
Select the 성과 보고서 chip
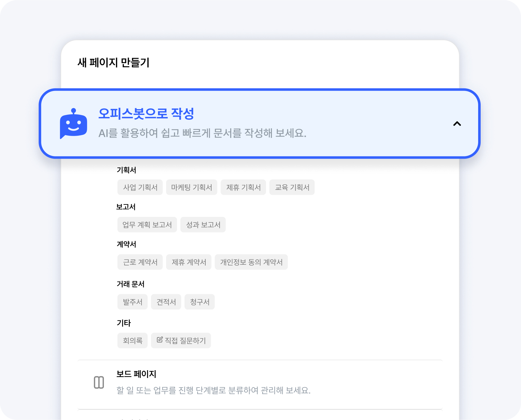pyautogui.click(x=203, y=225)
